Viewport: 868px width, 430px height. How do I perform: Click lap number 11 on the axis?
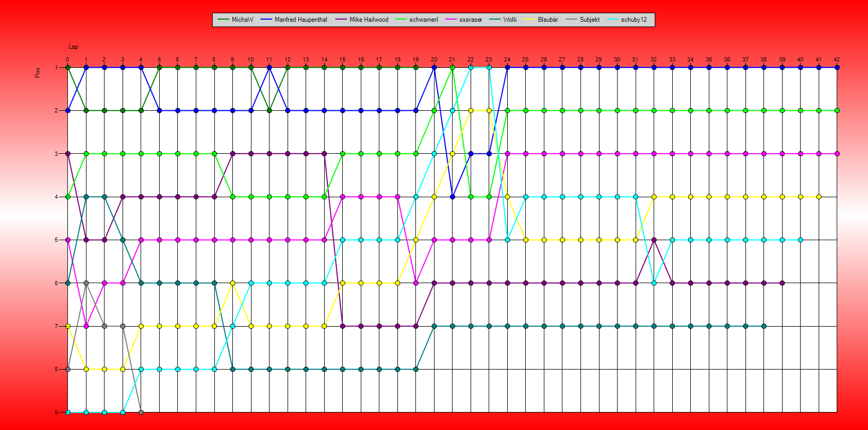point(269,59)
